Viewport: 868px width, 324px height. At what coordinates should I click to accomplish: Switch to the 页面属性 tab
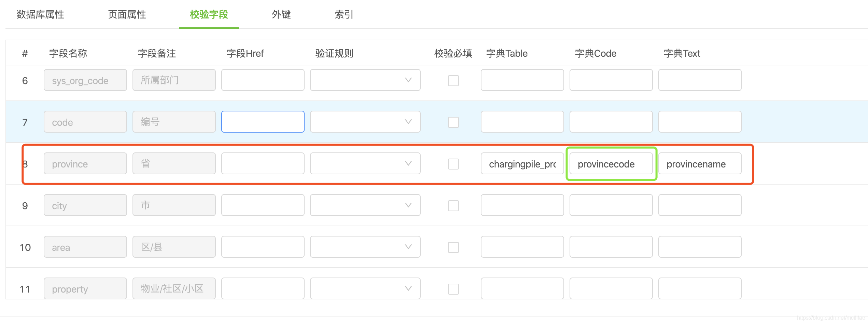click(x=127, y=14)
